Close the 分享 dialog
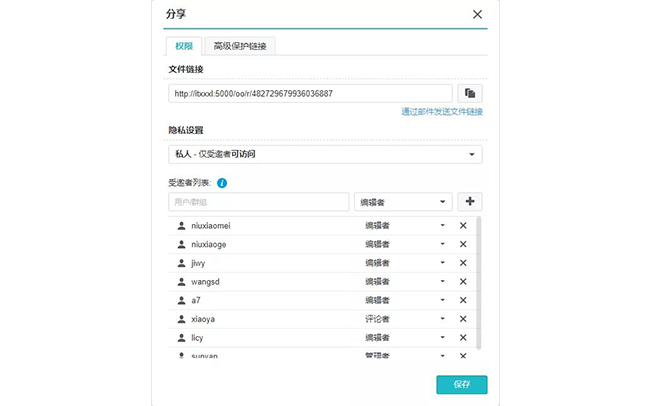This screenshot has width=650, height=406. 477,15
